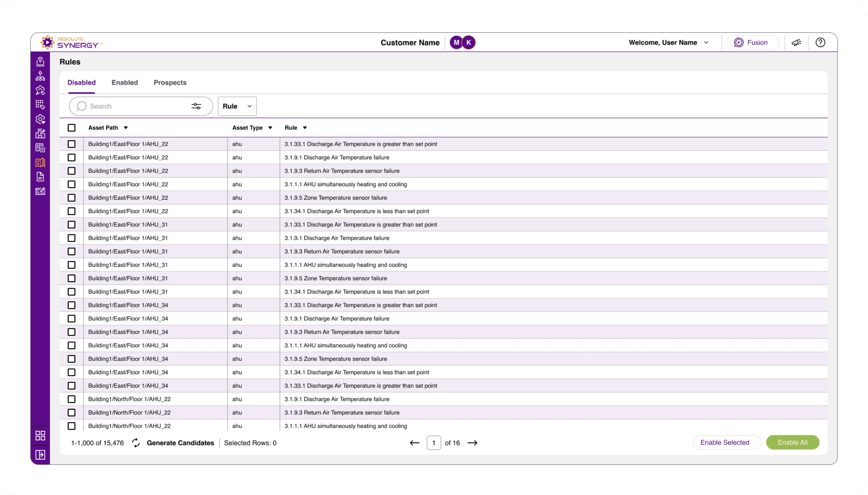Click the dashboard tiles icon in sidebar
The height and width of the screenshot is (495, 868).
(40, 435)
